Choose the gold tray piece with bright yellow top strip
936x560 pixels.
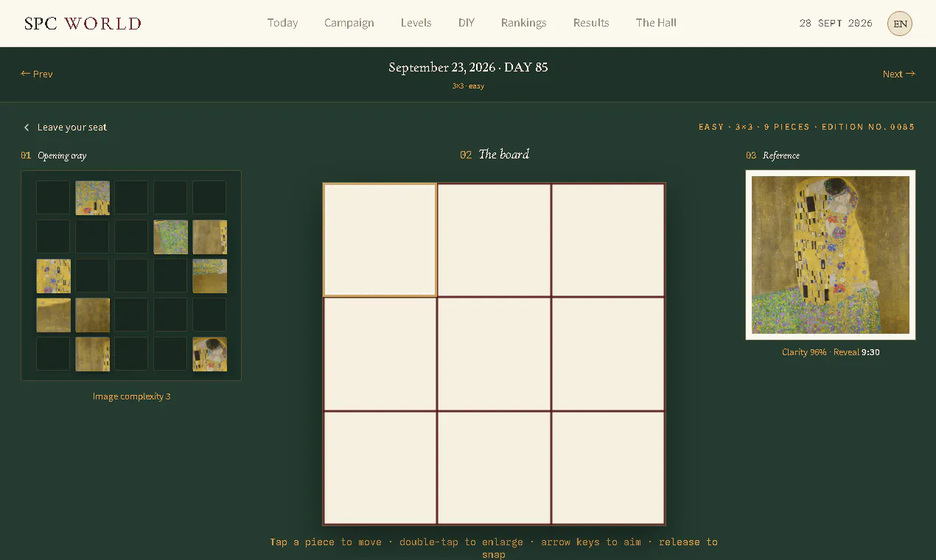pyautogui.click(x=54, y=315)
